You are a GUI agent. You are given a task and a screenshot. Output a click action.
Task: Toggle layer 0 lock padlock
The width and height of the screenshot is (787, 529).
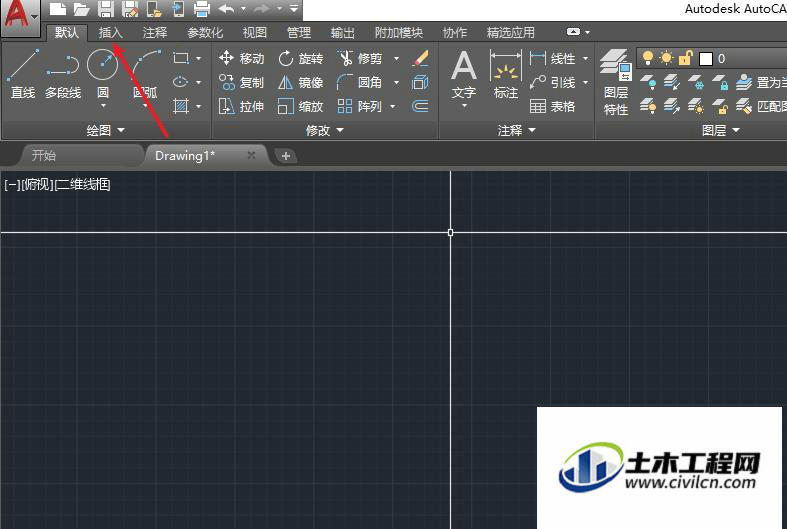[685, 58]
